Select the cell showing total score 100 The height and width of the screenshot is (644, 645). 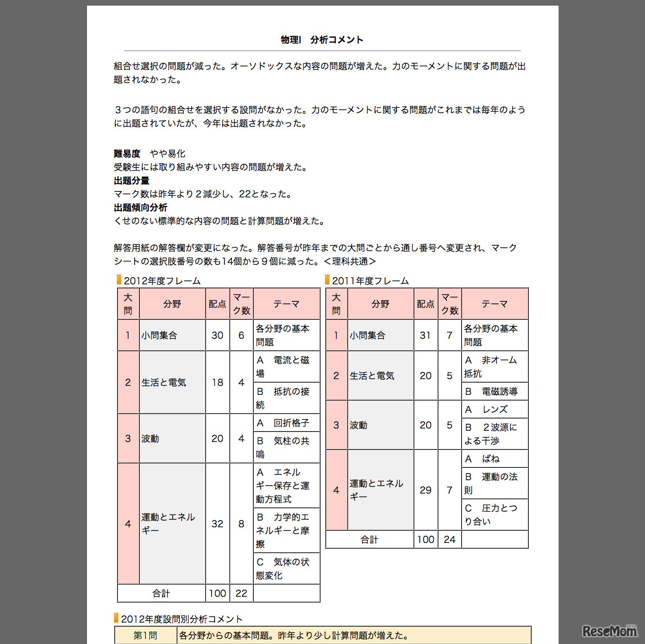point(217,593)
